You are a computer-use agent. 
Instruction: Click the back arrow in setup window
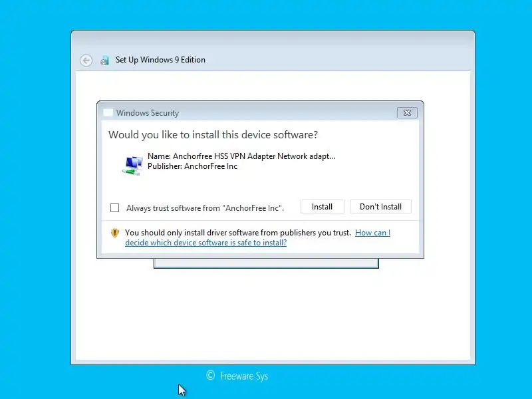pos(86,61)
